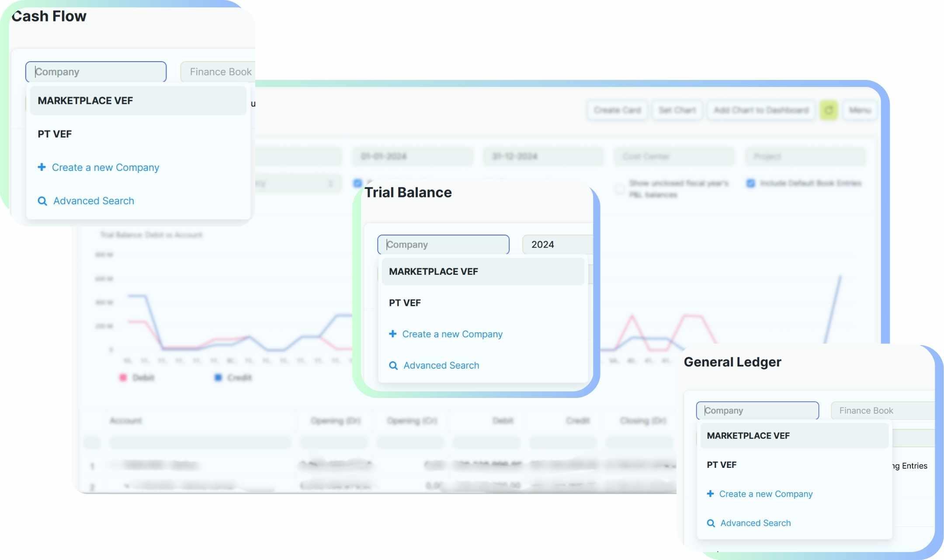Toggle Include Default Book Entries checkbox
The height and width of the screenshot is (560, 944).
(750, 183)
